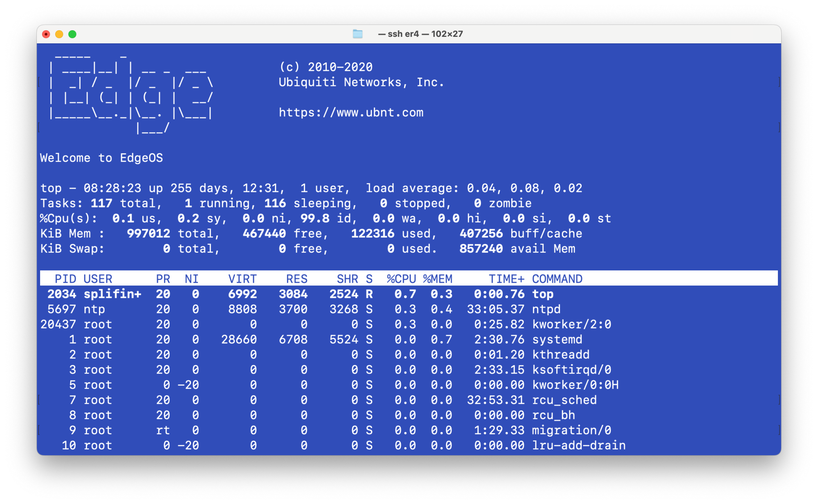Click the yellow minimize window button
Viewport: 818px width, 504px height.
point(59,34)
